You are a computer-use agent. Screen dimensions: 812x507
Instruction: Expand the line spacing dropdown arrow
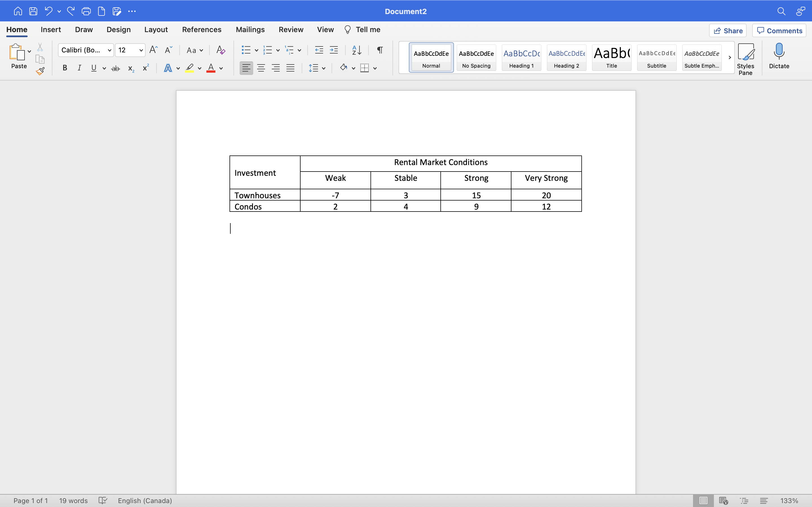pos(323,68)
